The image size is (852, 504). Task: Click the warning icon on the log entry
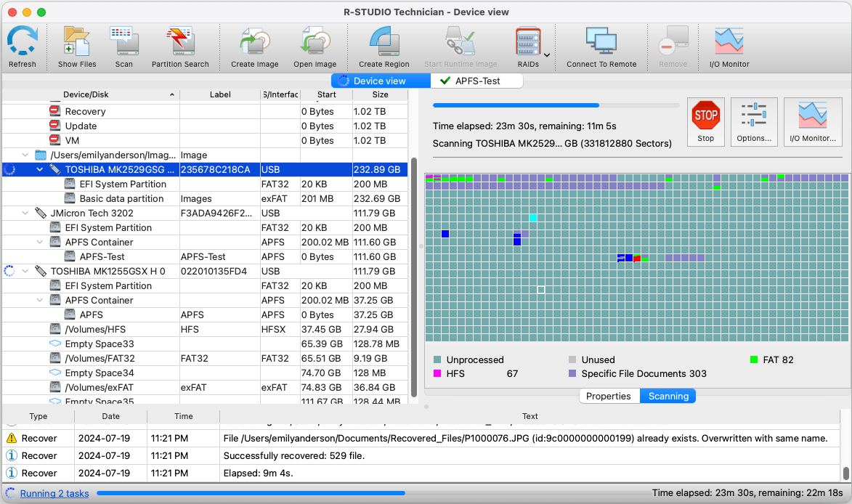coord(11,439)
